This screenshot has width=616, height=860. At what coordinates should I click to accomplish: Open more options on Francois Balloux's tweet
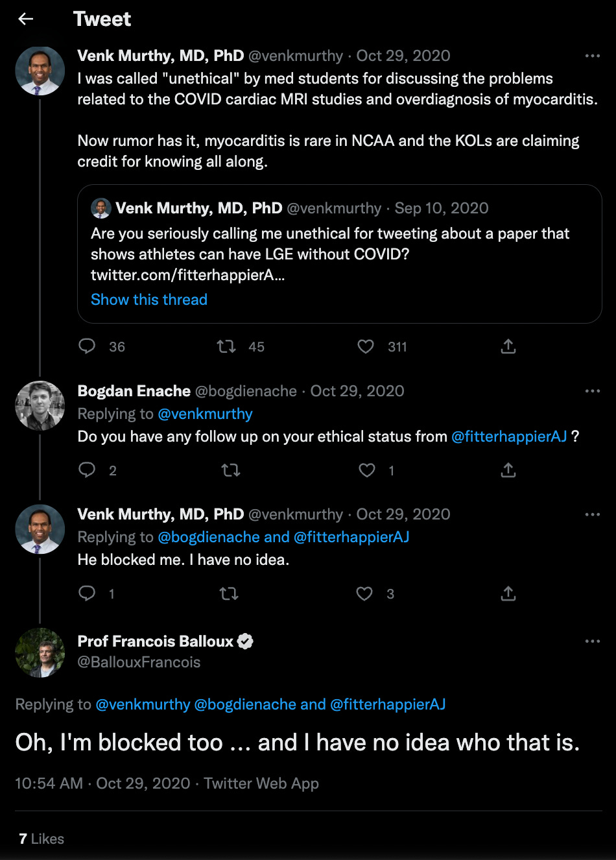[593, 641]
